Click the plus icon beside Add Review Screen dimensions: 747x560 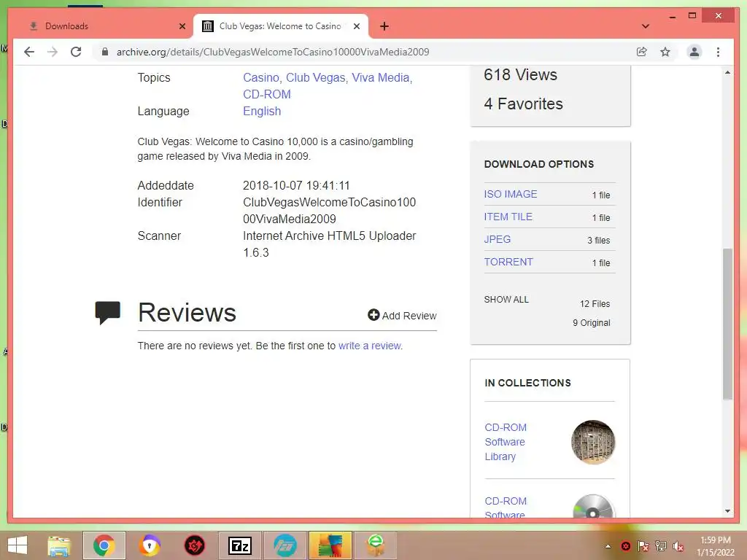tap(373, 315)
